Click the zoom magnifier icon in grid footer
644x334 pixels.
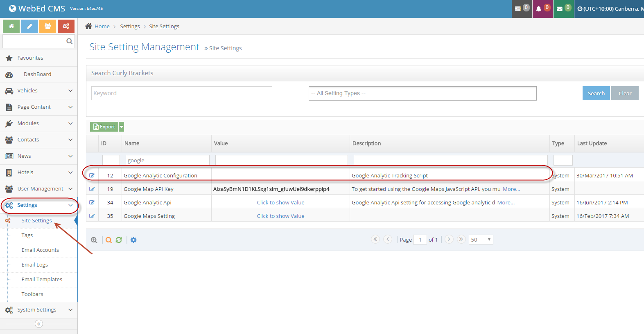[x=94, y=240]
